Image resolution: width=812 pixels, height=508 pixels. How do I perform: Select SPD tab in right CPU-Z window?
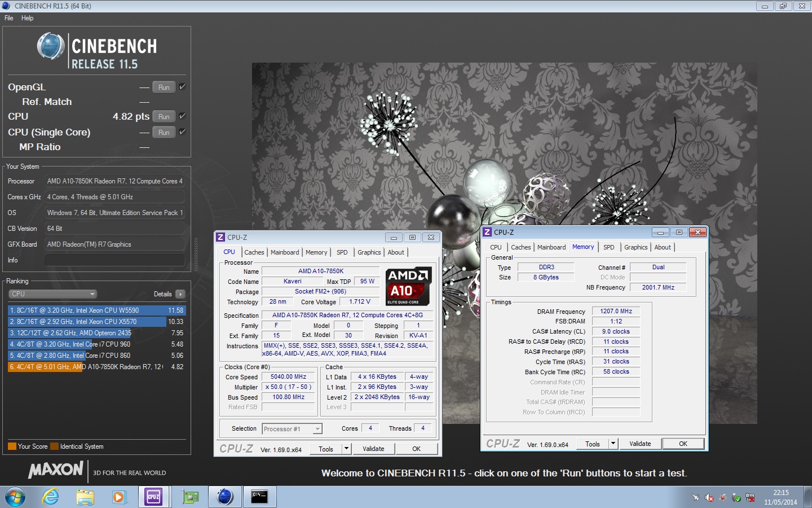point(609,247)
